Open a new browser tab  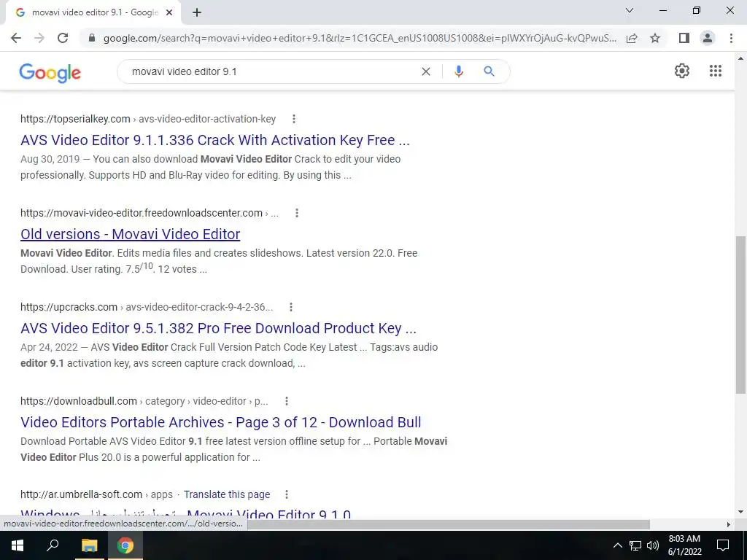pyautogui.click(x=197, y=13)
